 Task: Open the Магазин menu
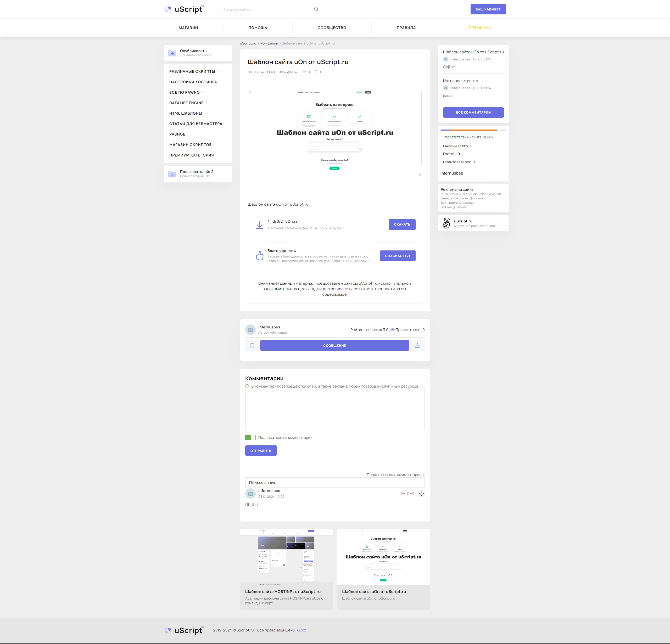pyautogui.click(x=188, y=28)
